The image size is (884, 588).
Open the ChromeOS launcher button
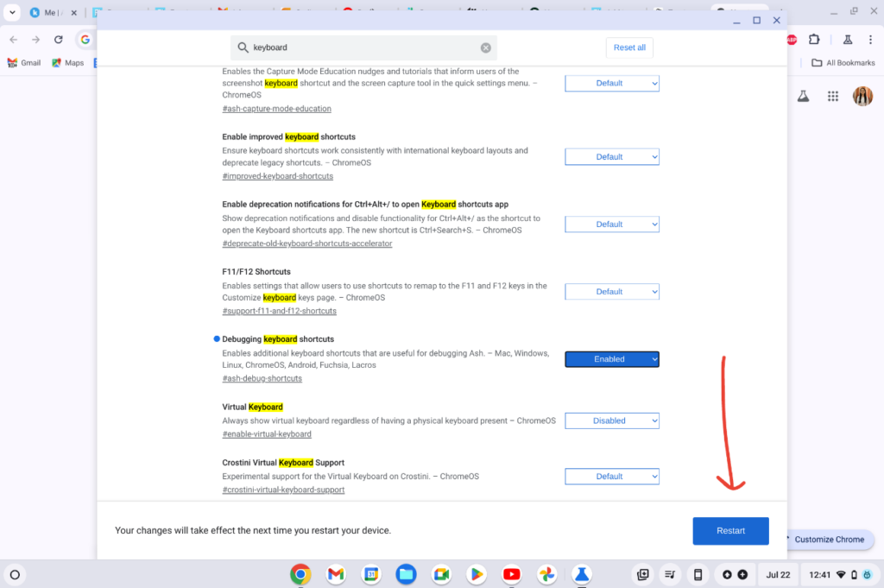click(x=16, y=574)
